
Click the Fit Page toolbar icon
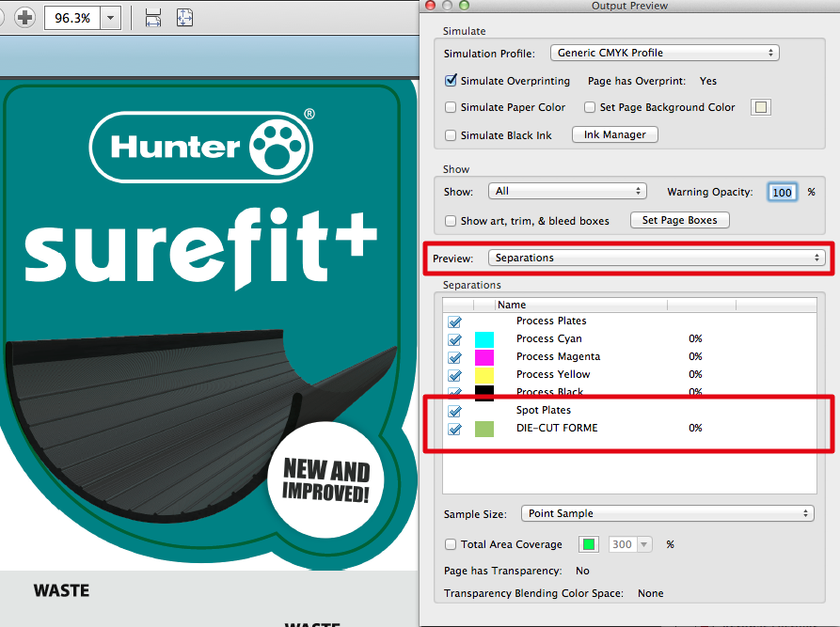pos(182,17)
